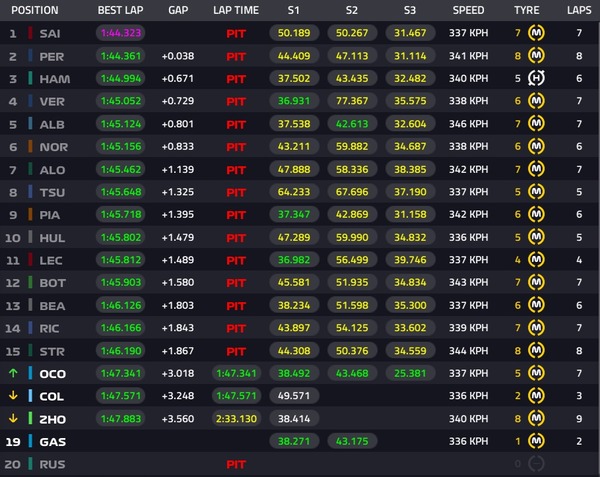600x477 pixels.
Task: Click the red PIT label in Russell's row
Action: pos(236,464)
